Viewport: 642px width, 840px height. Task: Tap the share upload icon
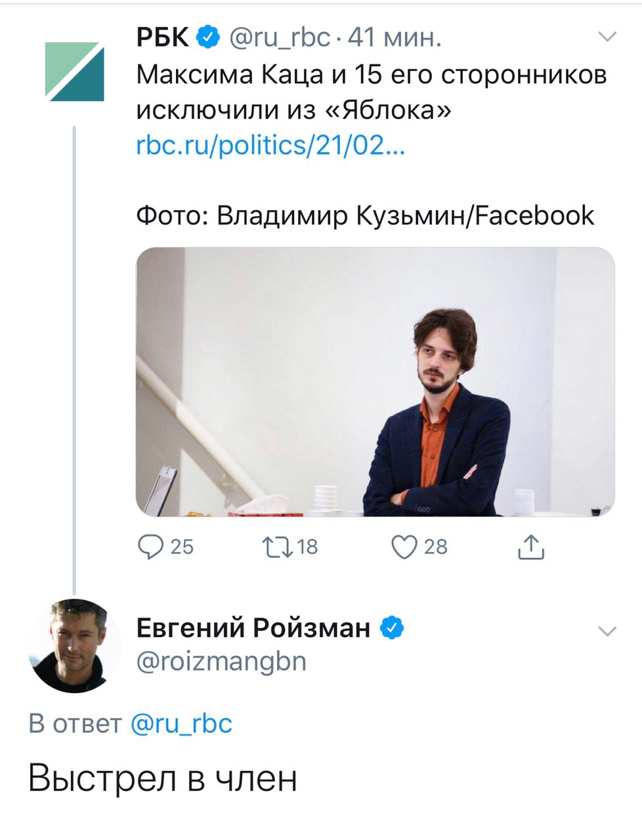tap(531, 547)
